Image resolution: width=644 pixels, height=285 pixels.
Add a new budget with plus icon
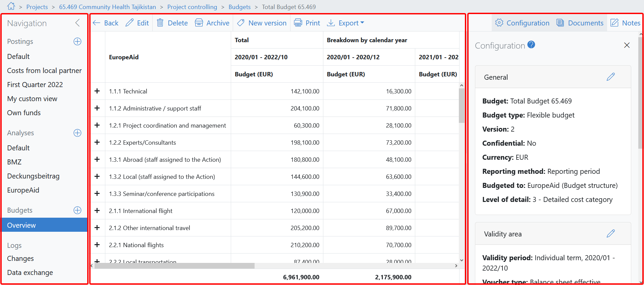77,210
